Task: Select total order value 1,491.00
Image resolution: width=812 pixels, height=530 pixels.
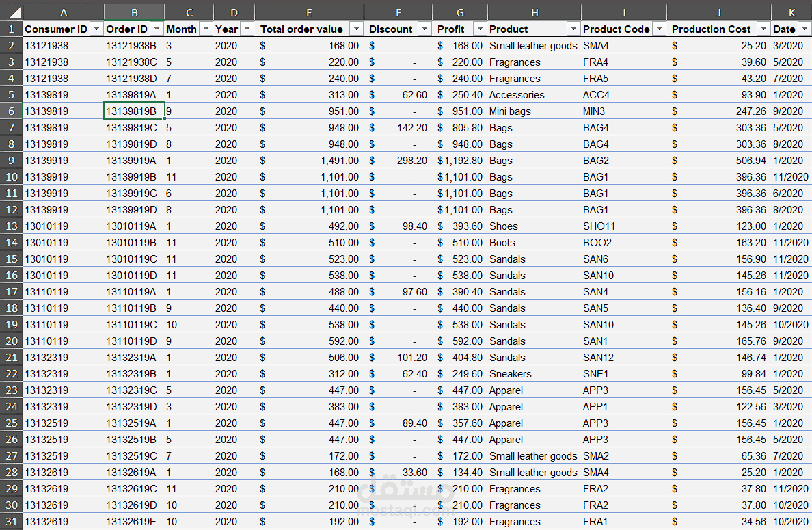Action: [x=309, y=161]
